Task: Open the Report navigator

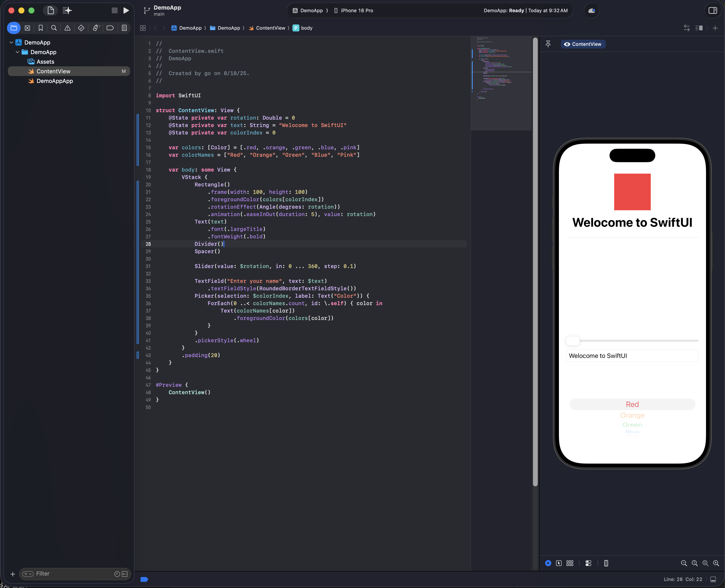Action: pyautogui.click(x=124, y=28)
